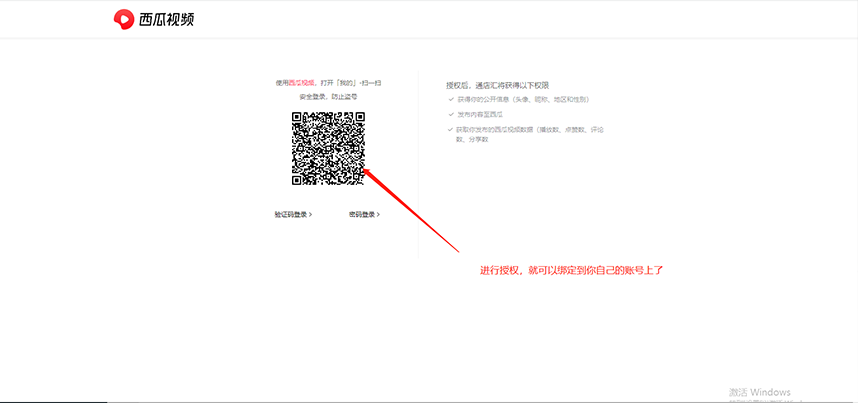
Task: Click the permission line 发布内容至西瓜
Action: click(480, 115)
